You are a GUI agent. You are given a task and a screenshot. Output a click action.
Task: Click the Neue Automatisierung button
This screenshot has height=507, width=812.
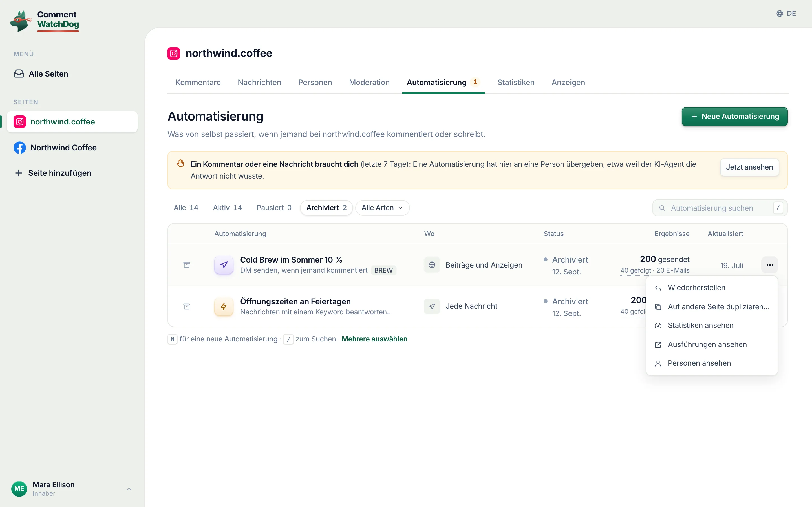[x=734, y=116]
